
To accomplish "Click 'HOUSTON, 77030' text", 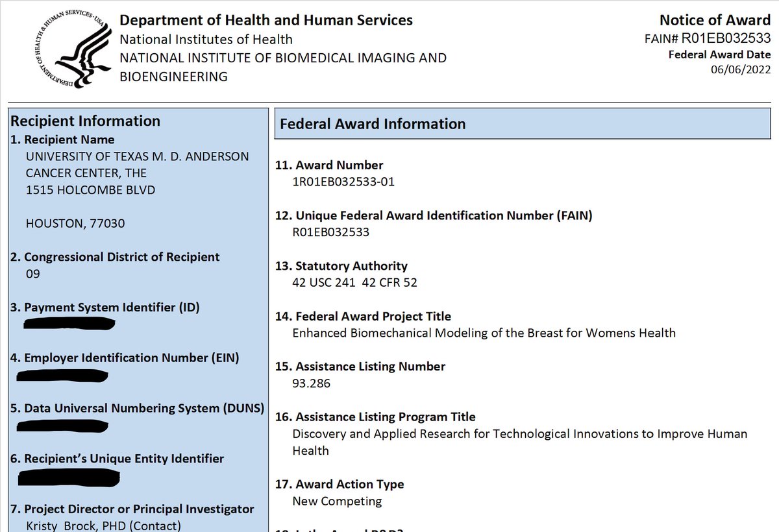I will point(75,224).
